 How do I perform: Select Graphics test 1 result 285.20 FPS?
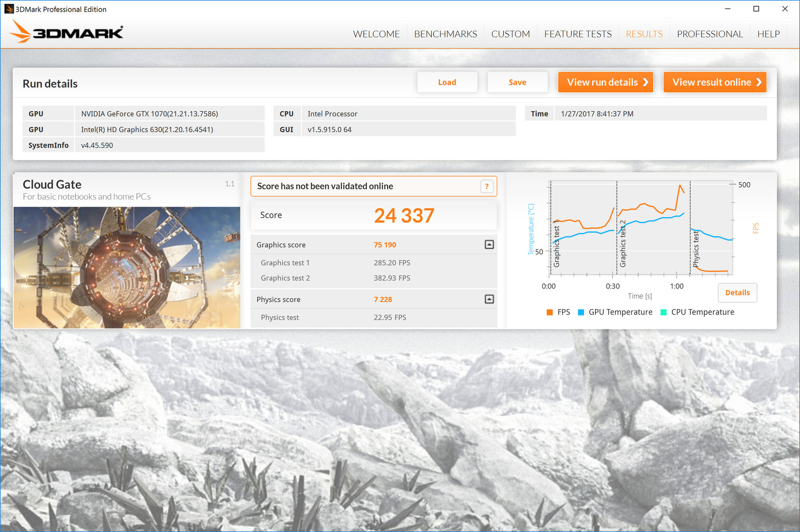pos(392,263)
